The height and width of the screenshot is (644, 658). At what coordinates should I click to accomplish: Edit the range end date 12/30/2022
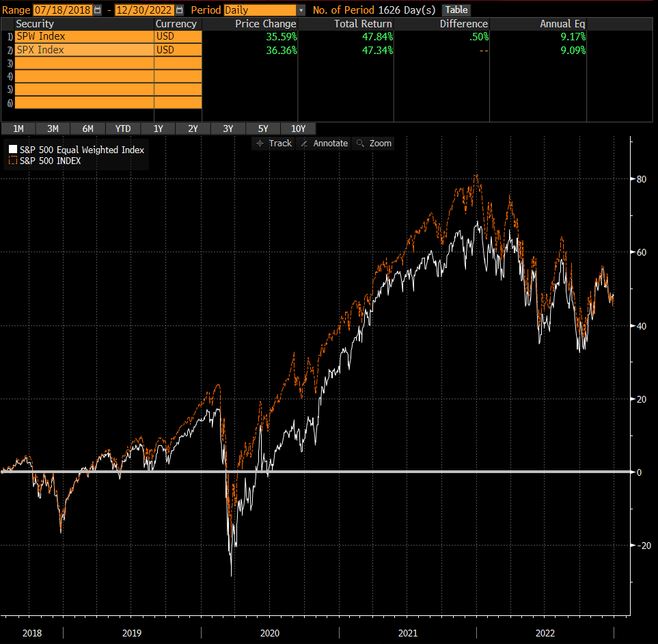(143, 10)
